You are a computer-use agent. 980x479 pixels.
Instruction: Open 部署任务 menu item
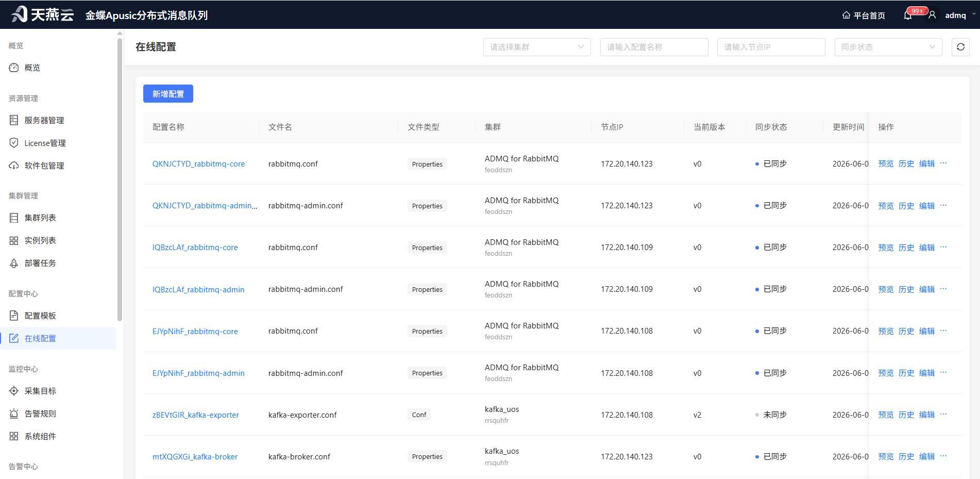pos(58,263)
